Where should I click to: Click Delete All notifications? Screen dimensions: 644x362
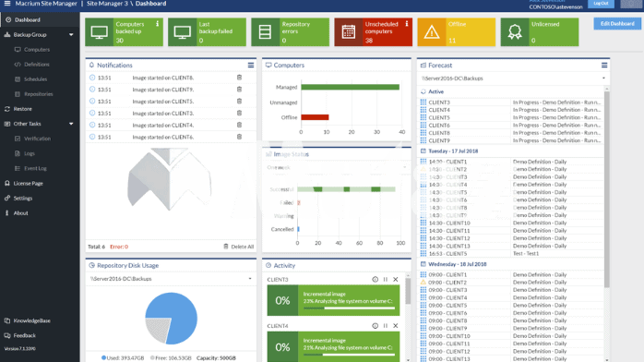point(239,247)
